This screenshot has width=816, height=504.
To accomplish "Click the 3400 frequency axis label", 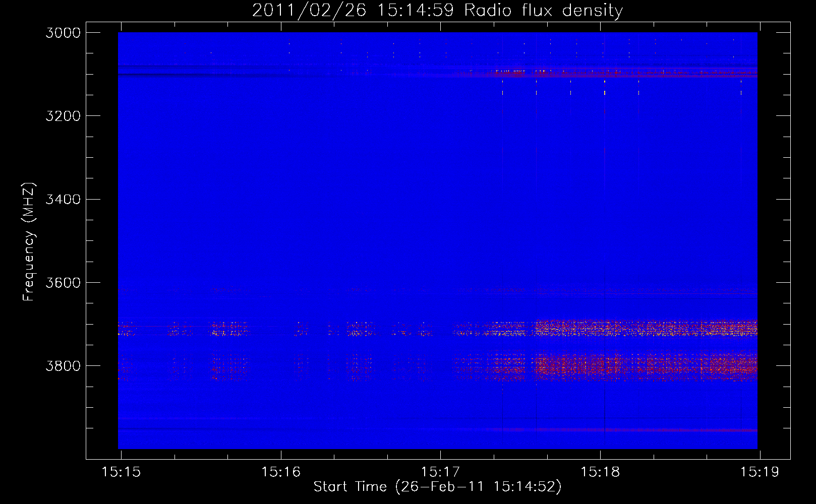I will pos(63,199).
